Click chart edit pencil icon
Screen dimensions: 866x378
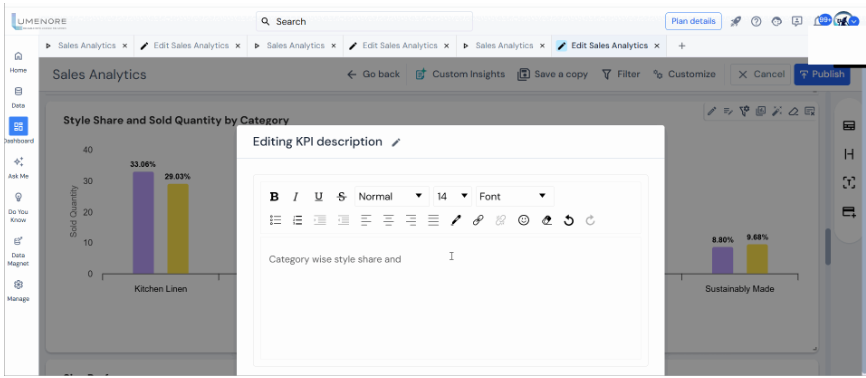[712, 111]
